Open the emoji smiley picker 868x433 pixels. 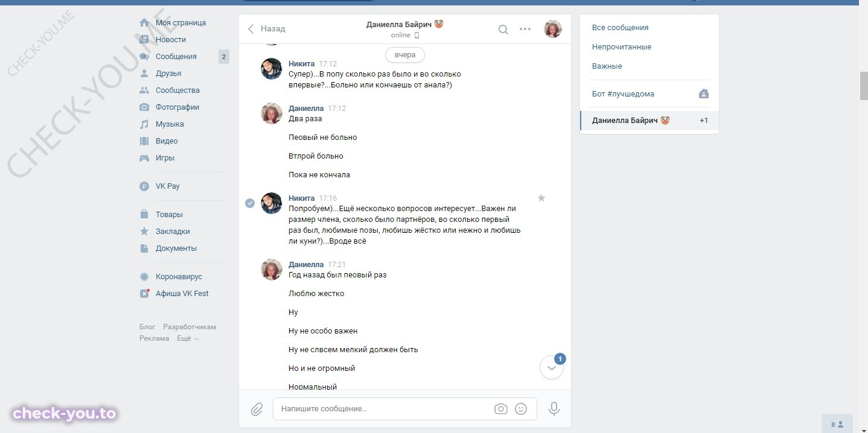tap(521, 409)
